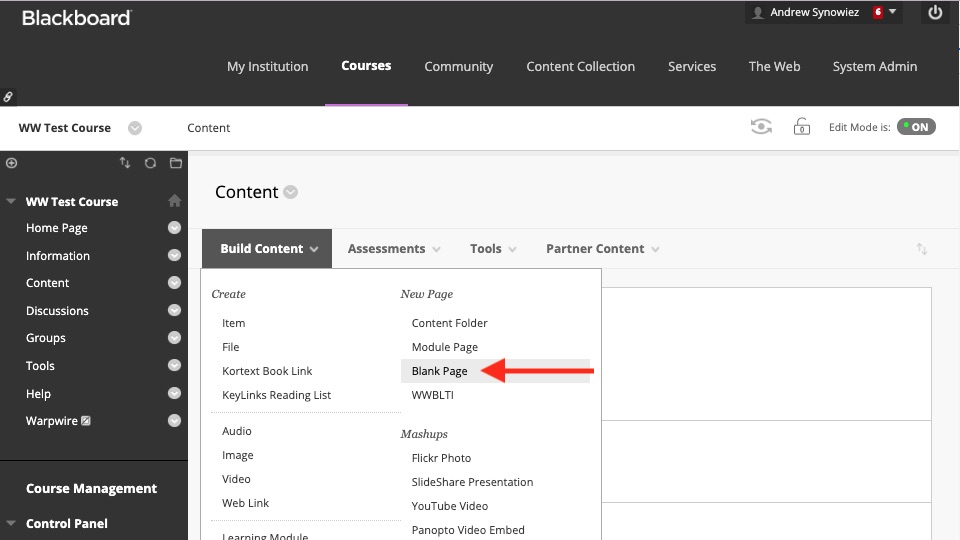Click the home icon beside WW Test Course
Image resolution: width=960 pixels, height=540 pixels.
(x=174, y=201)
